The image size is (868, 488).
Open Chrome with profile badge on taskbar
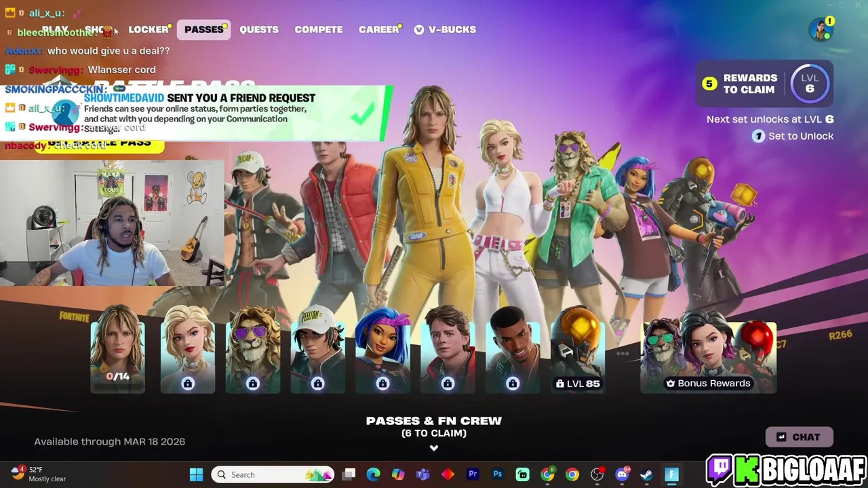(547, 474)
